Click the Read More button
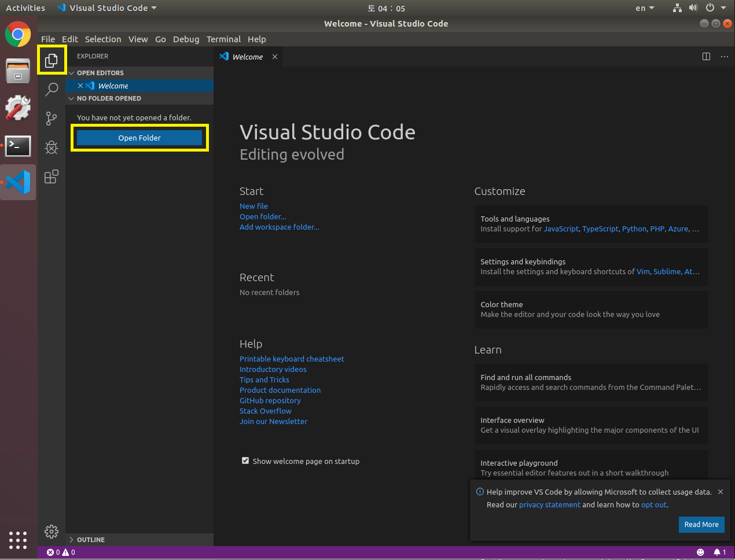Image resolution: width=735 pixels, height=560 pixels. (701, 525)
